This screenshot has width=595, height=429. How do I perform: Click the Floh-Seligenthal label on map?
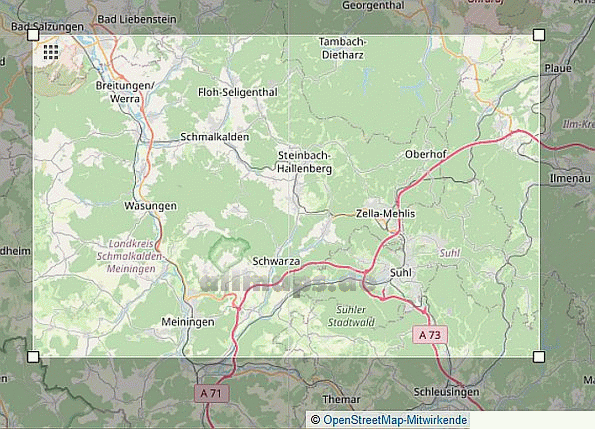click(238, 92)
